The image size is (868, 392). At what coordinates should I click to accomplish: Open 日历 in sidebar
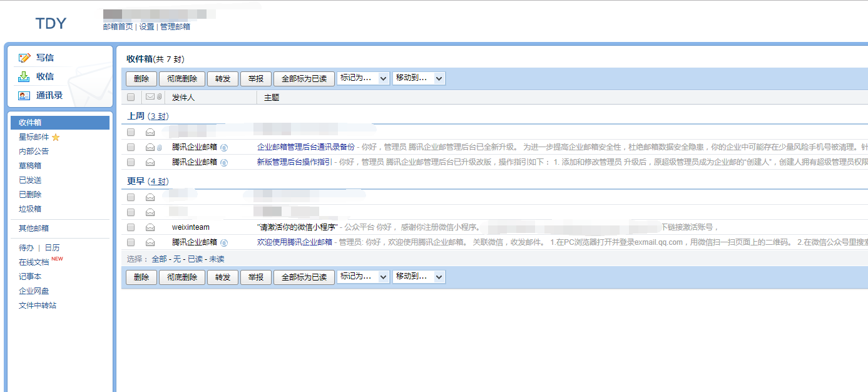(52, 248)
